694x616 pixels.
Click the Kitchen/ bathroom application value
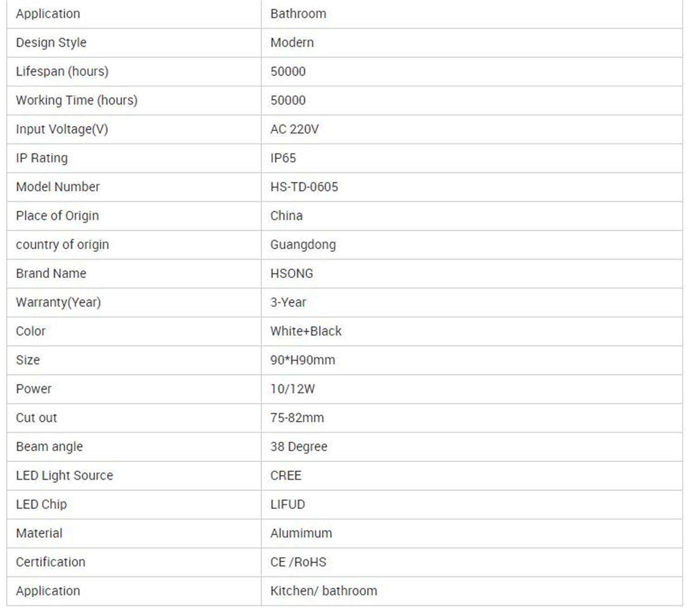324,591
